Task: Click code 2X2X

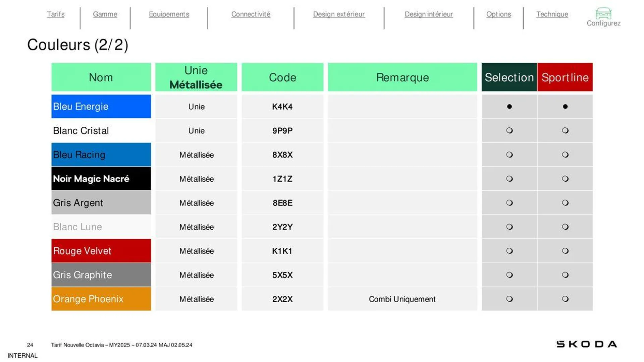Action: [282, 299]
